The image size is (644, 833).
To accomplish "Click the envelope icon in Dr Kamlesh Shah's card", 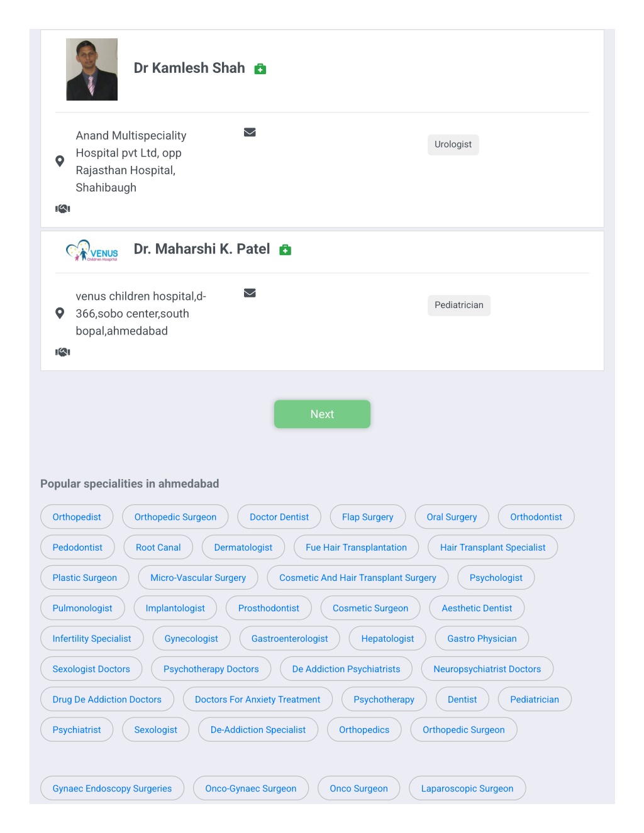I will click(250, 132).
